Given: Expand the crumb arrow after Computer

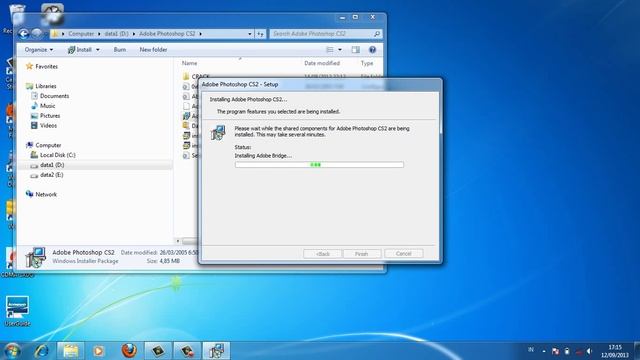Looking at the screenshot, I should point(99,34).
